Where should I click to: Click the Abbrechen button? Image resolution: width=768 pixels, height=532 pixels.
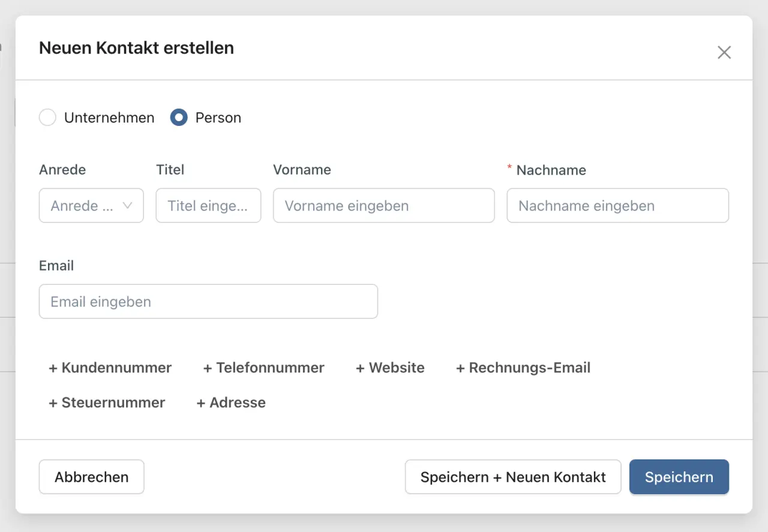(x=91, y=477)
